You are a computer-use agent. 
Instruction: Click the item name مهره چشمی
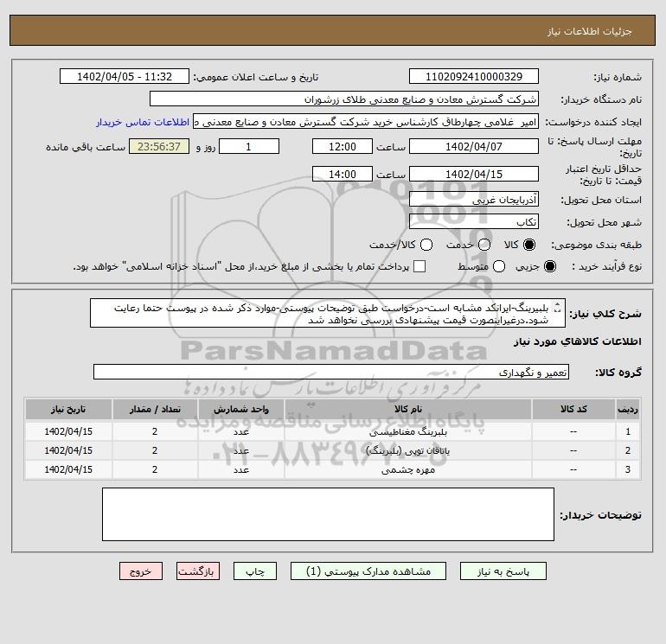click(407, 470)
